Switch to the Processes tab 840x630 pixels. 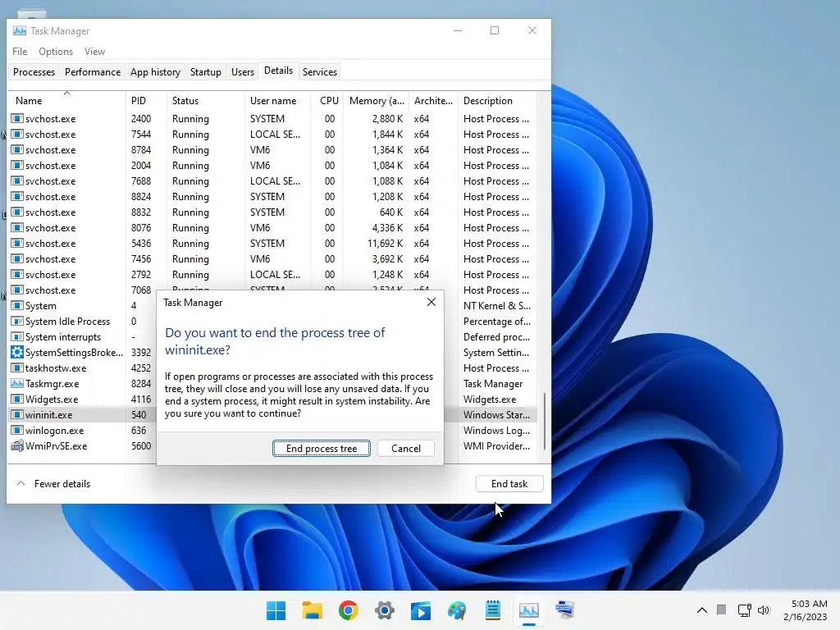(x=34, y=72)
